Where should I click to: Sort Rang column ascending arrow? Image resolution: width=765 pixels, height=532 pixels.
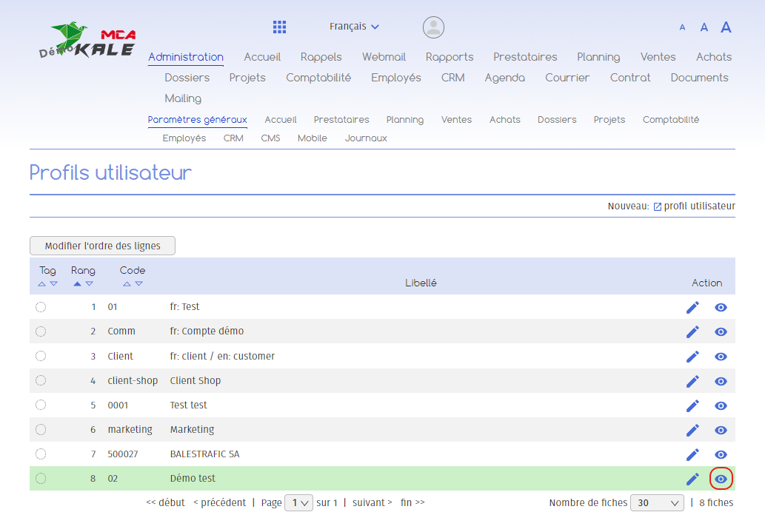point(78,283)
